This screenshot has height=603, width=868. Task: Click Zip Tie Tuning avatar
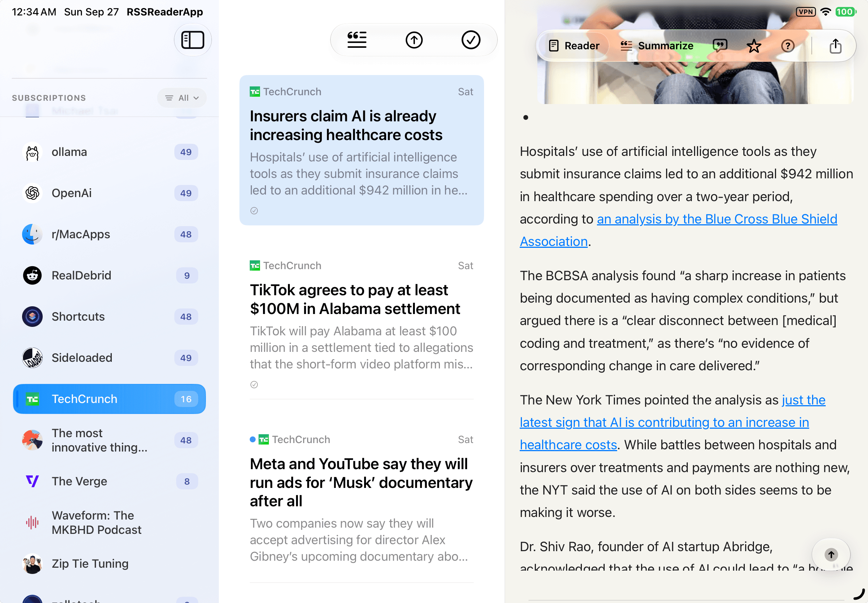(x=32, y=564)
